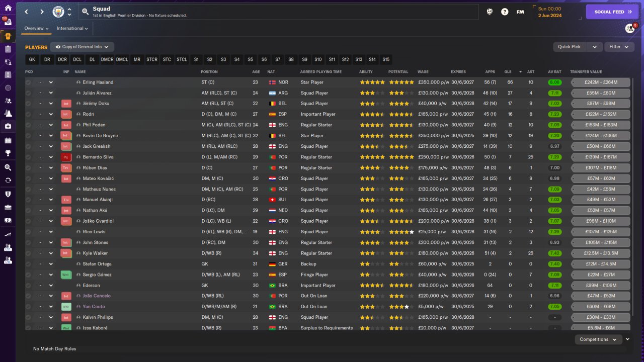Viewport: 644px width, 362px height.
Task: Toggle picked checkbox for Jack Grealish
Action: (x=28, y=146)
